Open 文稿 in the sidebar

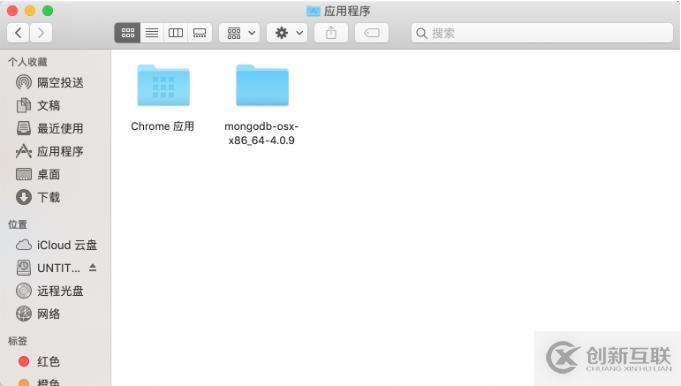coord(38,105)
